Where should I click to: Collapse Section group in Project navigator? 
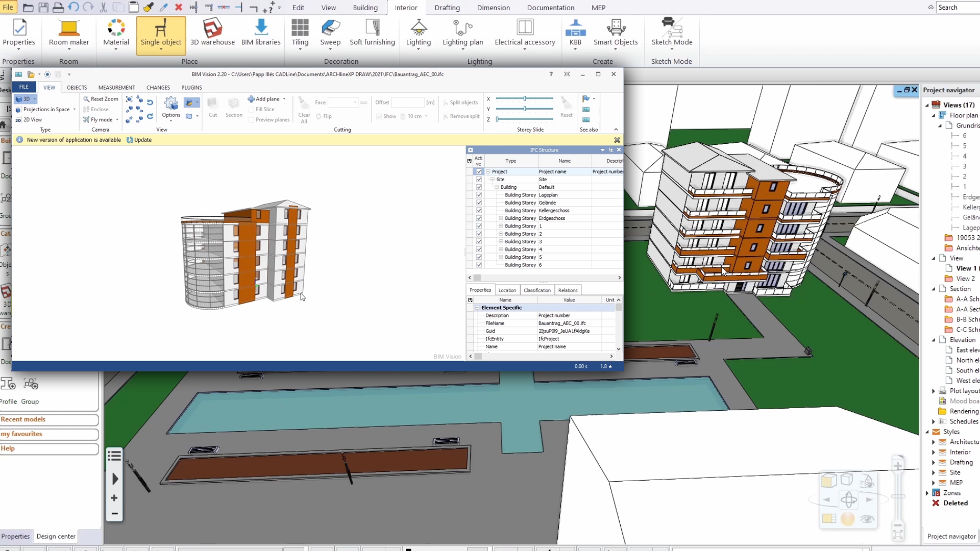(x=934, y=289)
